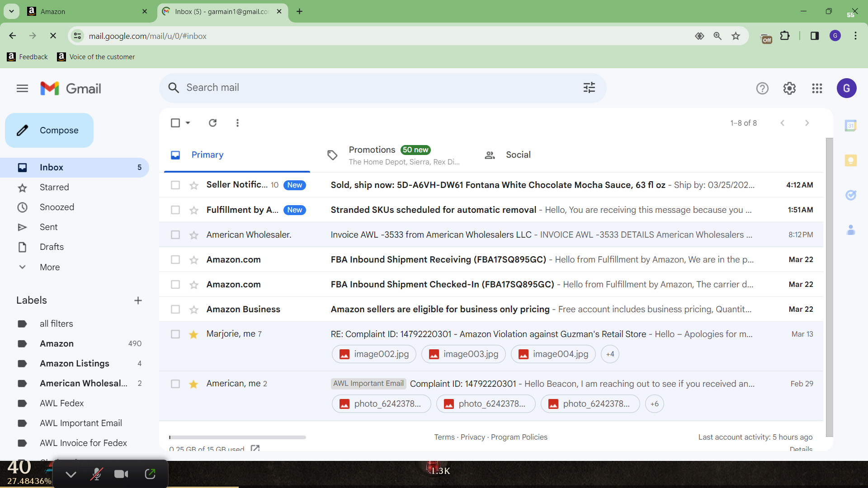Image resolution: width=868 pixels, height=488 pixels.
Task: Open the More options three-dot menu above inbox
Action: pyautogui.click(x=237, y=123)
